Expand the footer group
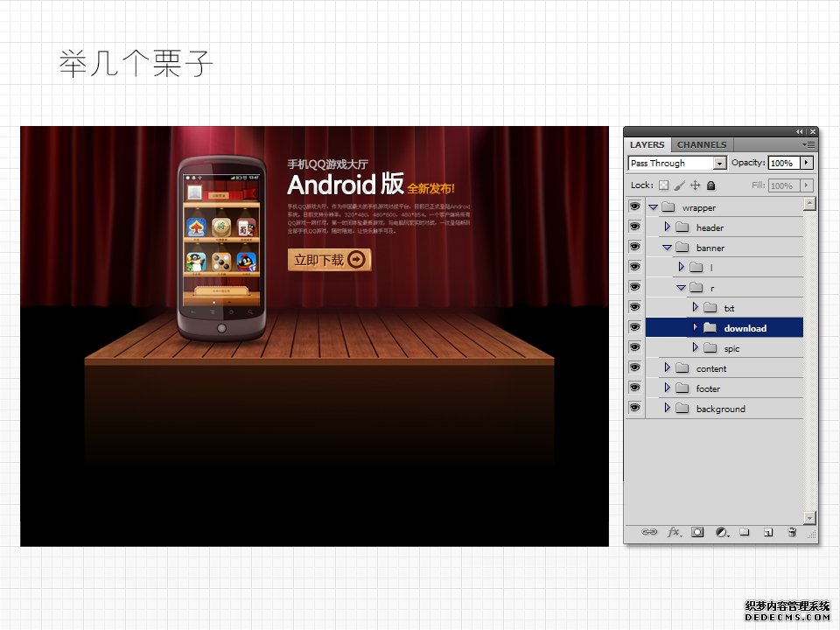840x630 pixels. pyautogui.click(x=667, y=388)
